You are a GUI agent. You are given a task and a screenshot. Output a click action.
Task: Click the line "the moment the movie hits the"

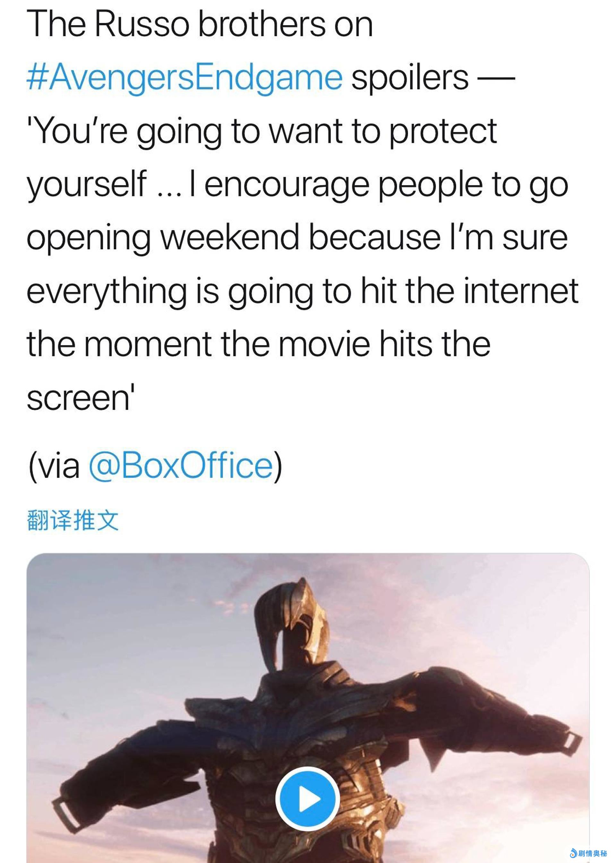(259, 344)
